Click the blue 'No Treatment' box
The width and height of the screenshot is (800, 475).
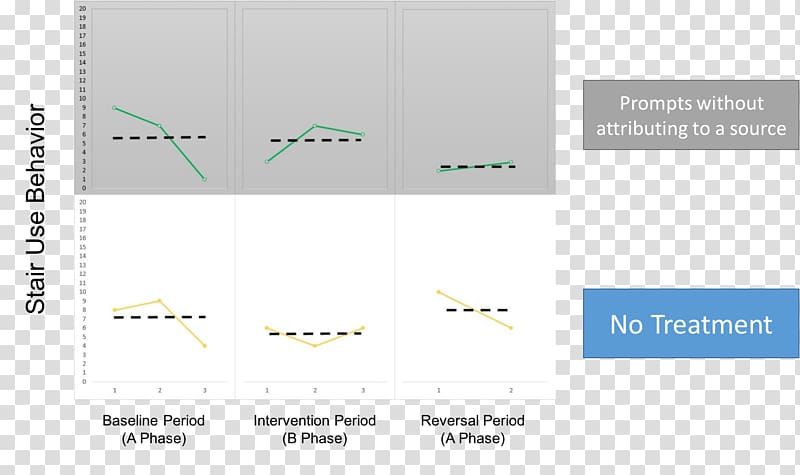click(691, 323)
